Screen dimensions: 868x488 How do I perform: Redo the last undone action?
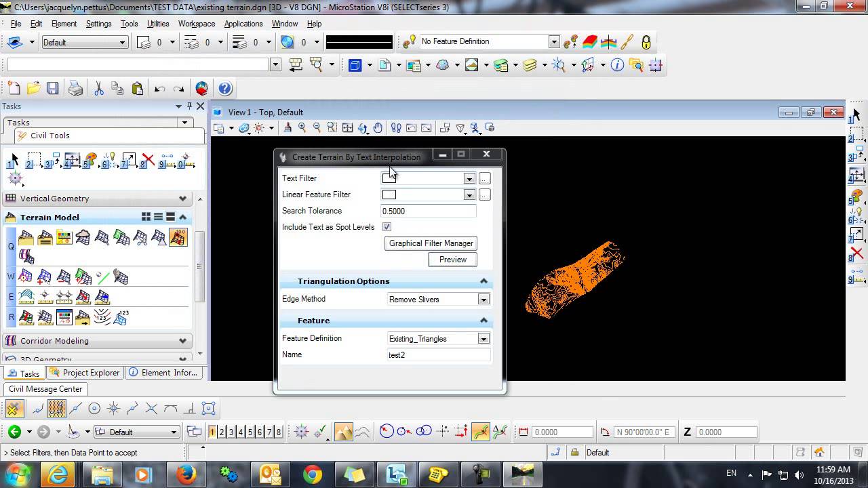click(178, 89)
